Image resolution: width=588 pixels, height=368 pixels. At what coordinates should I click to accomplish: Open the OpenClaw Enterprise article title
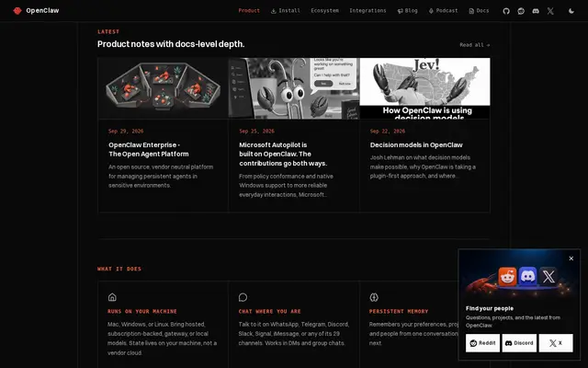tap(149, 149)
